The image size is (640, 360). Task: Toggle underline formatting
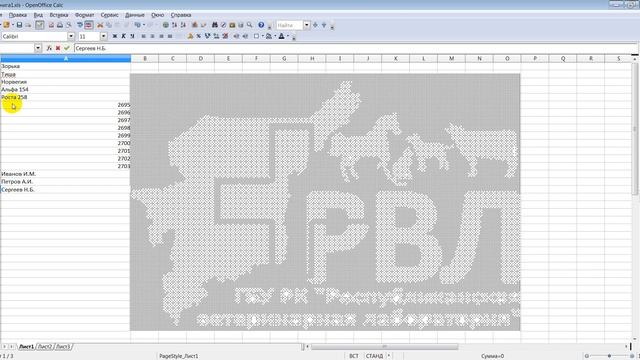click(x=132, y=36)
